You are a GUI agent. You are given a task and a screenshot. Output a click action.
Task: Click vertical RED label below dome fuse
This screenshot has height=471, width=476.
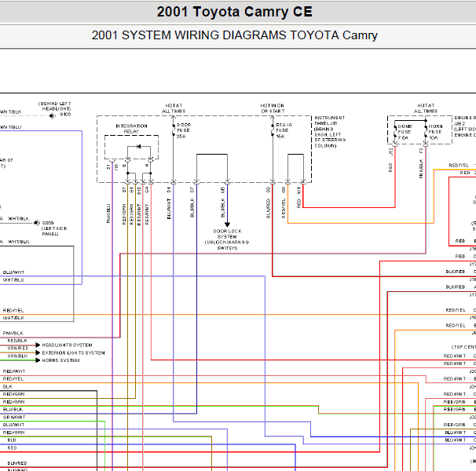coord(390,167)
